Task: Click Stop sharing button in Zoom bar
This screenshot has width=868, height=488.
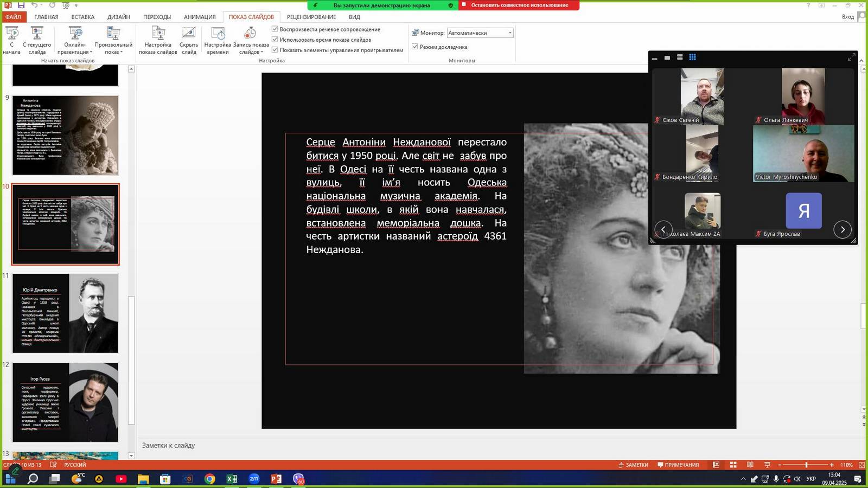Action: 519,5
